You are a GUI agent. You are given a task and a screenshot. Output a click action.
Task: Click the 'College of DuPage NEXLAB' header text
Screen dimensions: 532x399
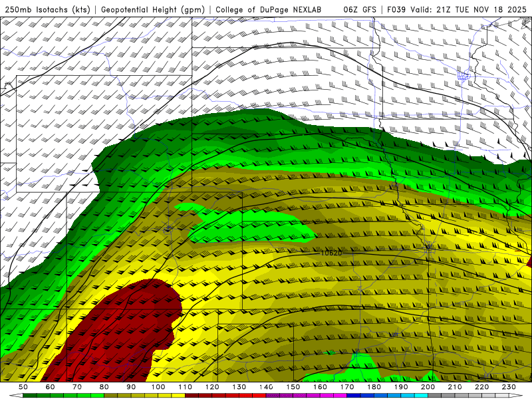coord(269,10)
